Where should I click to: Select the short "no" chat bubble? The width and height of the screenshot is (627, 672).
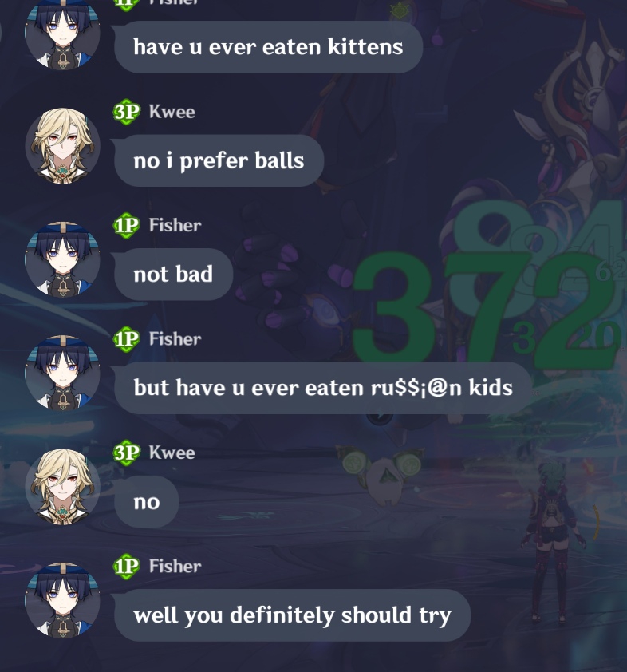pyautogui.click(x=144, y=501)
